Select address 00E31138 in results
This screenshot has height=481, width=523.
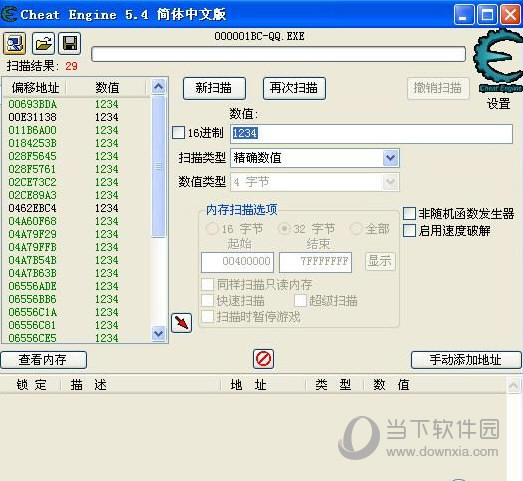point(33,117)
